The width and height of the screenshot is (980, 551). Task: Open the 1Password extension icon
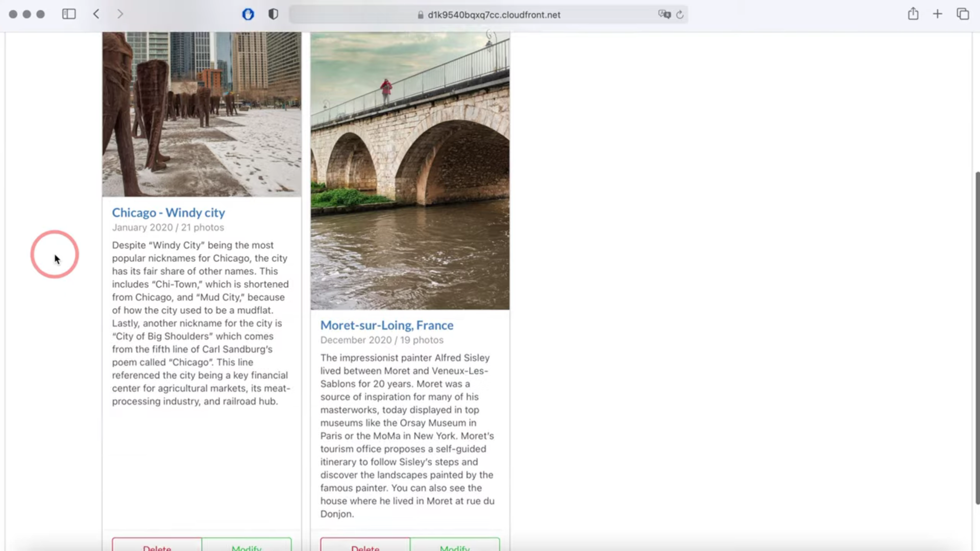[x=248, y=14]
